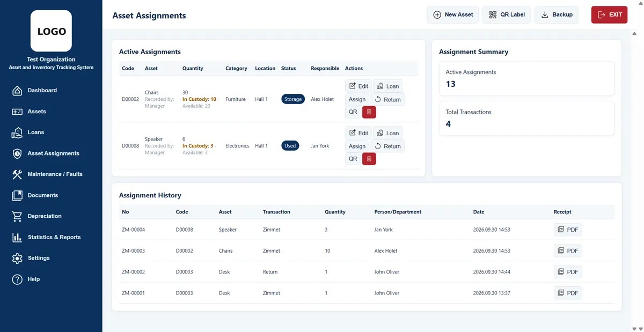Click the red EXIT button
Image resolution: width=644 pixels, height=332 pixels.
tap(609, 14)
